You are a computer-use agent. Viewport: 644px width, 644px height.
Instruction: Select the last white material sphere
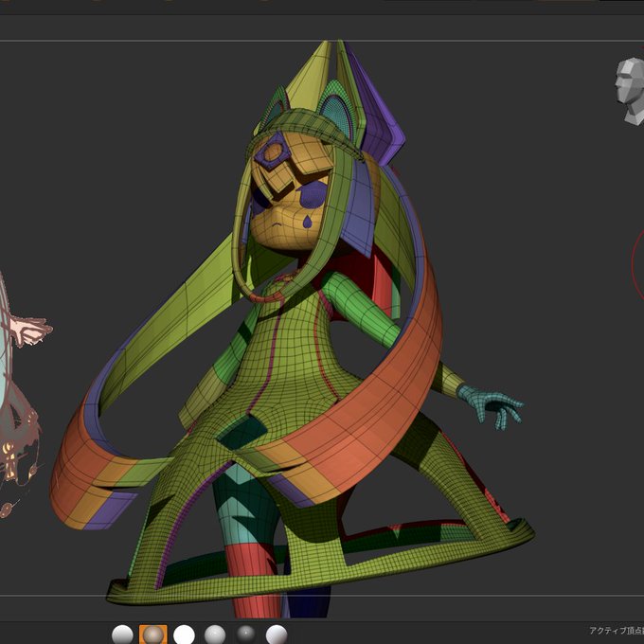tap(277, 635)
